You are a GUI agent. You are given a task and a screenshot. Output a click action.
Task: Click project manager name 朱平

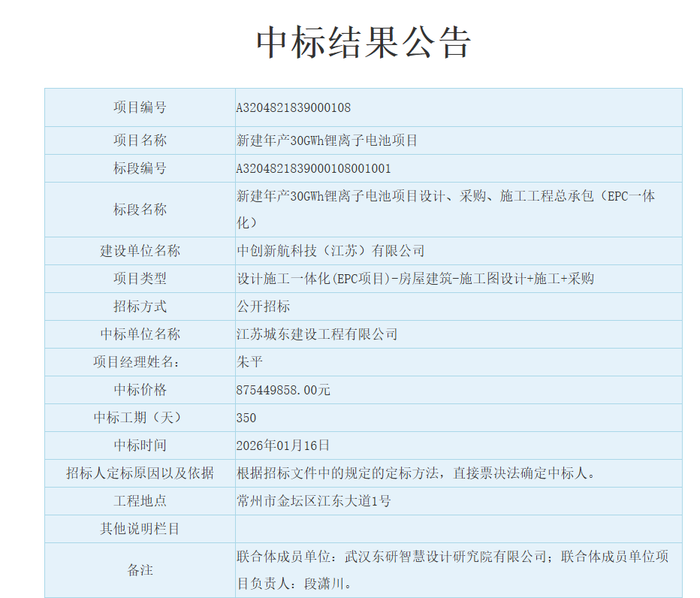249,362
